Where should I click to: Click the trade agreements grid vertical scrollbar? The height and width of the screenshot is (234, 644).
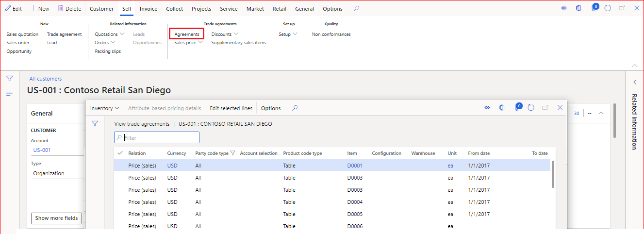click(553, 174)
